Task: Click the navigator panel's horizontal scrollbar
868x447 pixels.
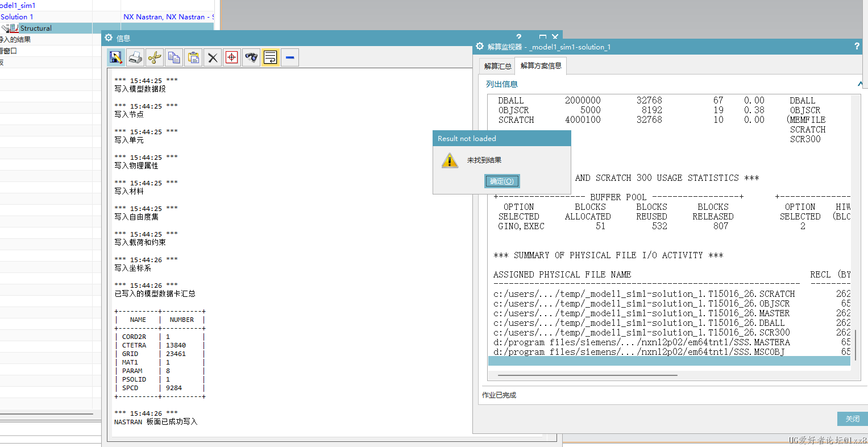Action: (x=47, y=414)
